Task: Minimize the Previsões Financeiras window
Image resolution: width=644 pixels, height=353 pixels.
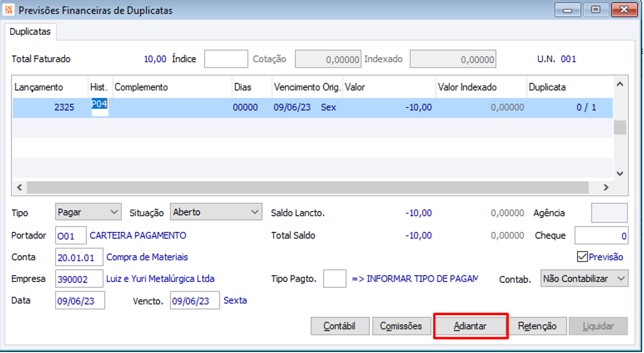Action: (x=568, y=9)
